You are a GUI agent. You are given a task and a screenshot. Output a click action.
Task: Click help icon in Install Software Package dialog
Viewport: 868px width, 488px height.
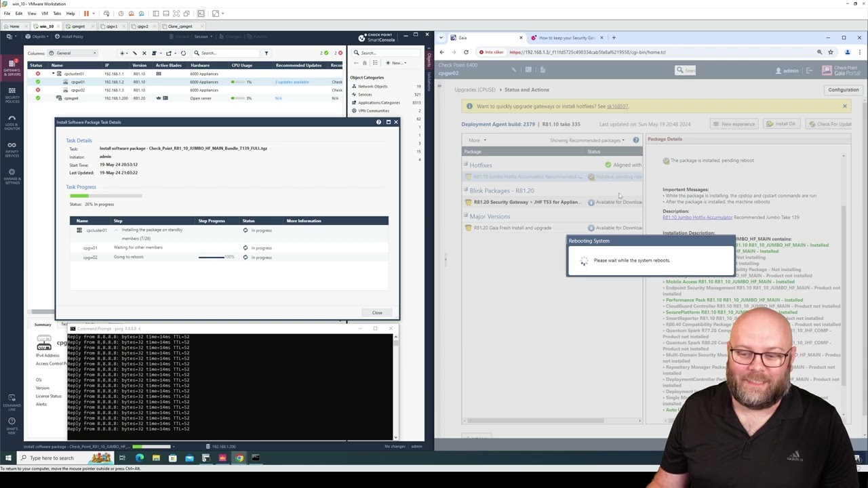378,122
